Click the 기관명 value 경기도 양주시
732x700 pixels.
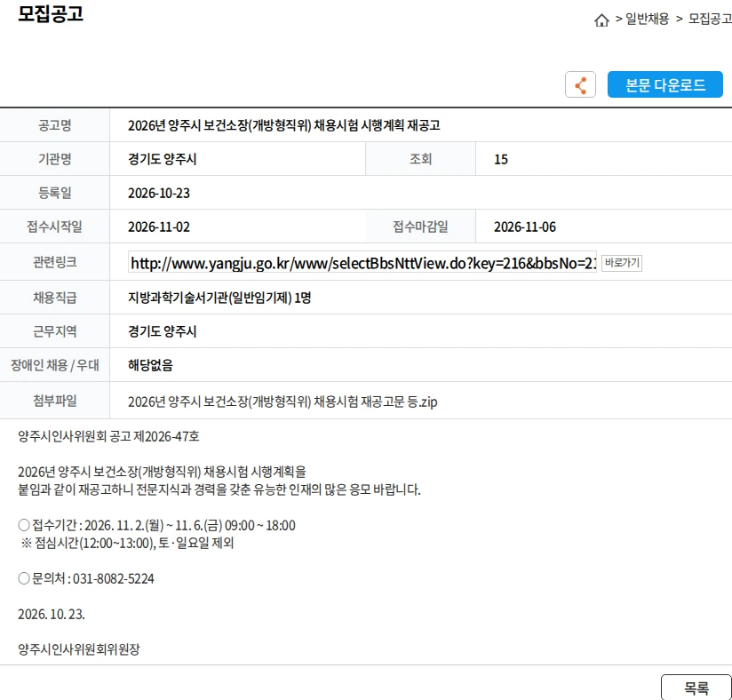click(162, 159)
